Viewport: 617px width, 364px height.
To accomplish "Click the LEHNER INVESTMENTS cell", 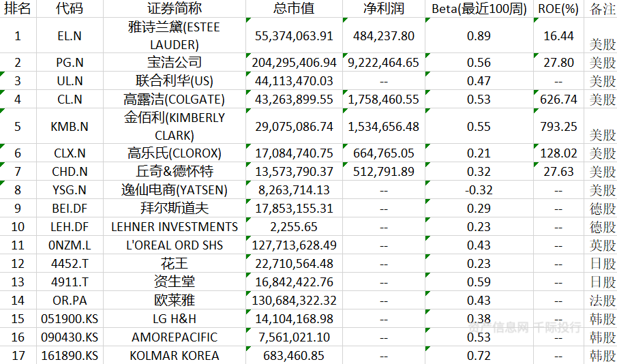I will click(x=175, y=227).
